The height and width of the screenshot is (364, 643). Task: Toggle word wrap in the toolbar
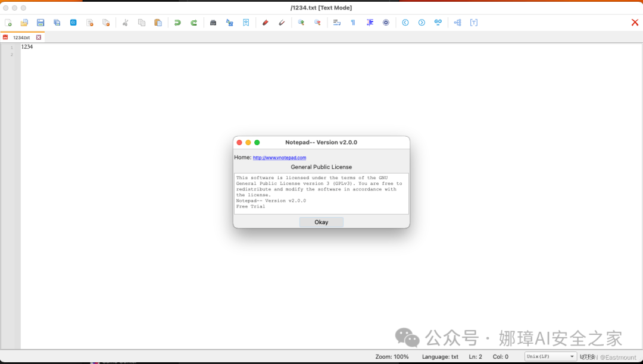(336, 23)
